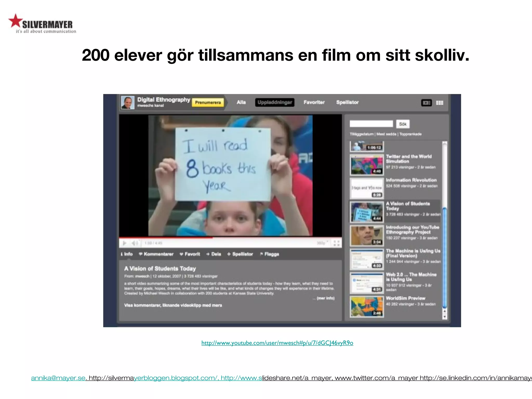Switch to the Spellistor tab
The image size is (532, 399).
[x=347, y=102]
